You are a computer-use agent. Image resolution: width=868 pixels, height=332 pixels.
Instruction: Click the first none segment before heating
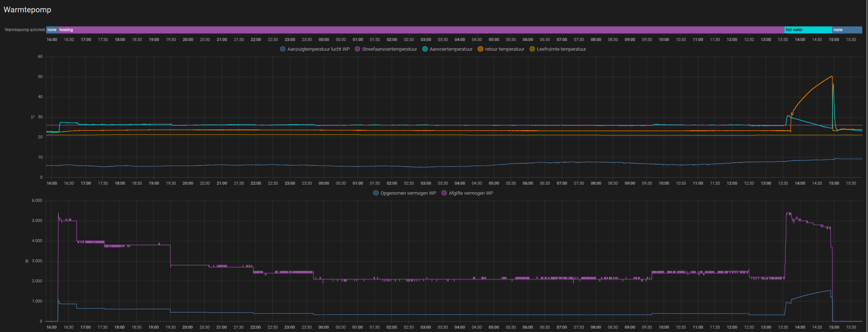point(52,30)
